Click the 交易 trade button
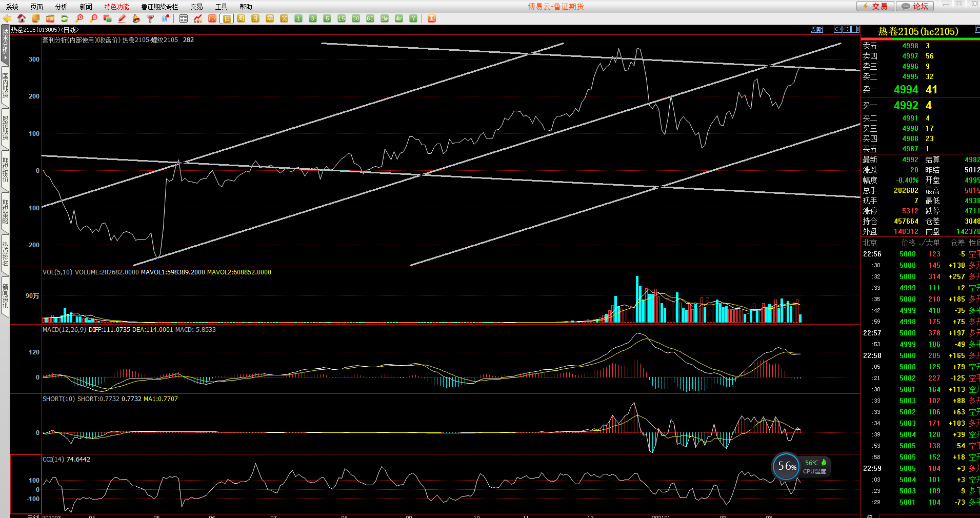Image resolution: width=980 pixels, height=518 pixels. (875, 6)
